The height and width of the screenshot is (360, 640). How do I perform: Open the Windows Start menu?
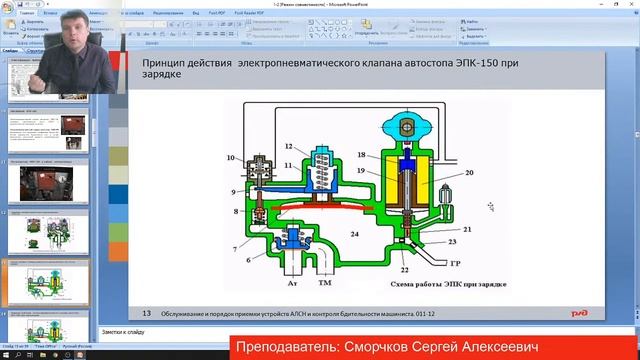click(7, 355)
